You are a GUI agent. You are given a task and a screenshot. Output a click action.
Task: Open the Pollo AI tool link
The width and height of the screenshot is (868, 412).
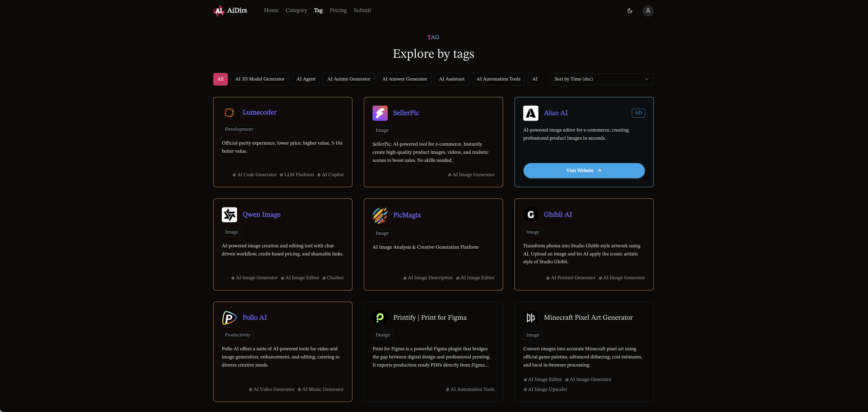[x=254, y=317]
